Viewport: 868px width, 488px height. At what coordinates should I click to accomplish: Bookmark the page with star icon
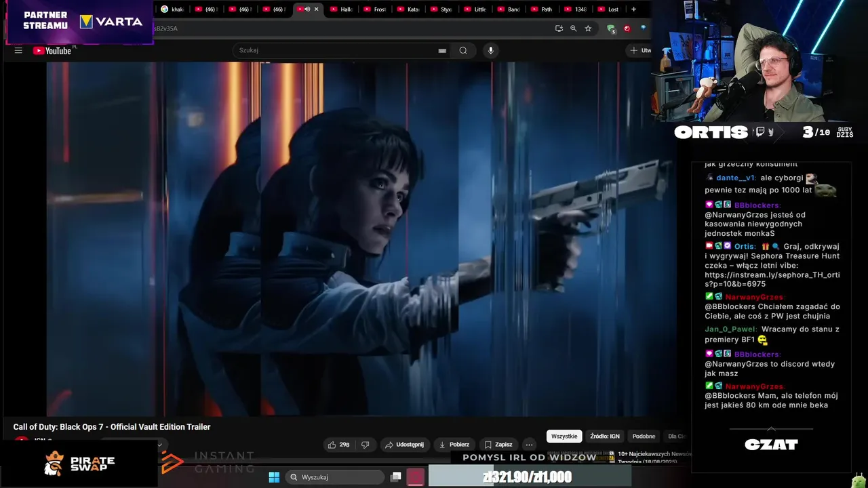tap(588, 28)
